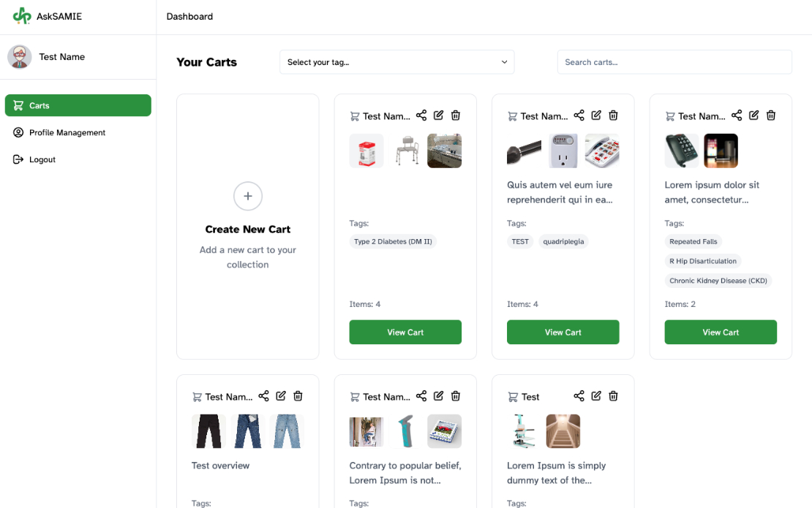View Cart with Repeated Falls tag
Screen dimensions: 812x508
click(x=721, y=332)
